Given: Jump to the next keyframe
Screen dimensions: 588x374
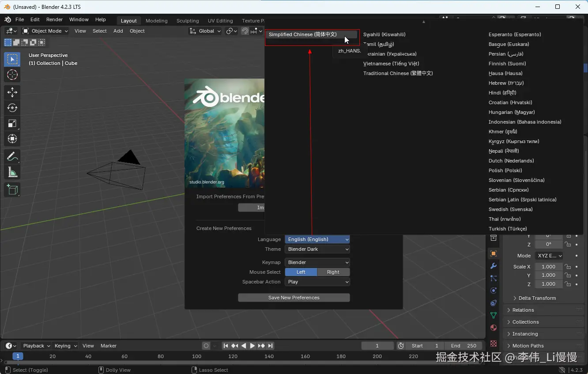Looking at the screenshot, I should [x=261, y=346].
